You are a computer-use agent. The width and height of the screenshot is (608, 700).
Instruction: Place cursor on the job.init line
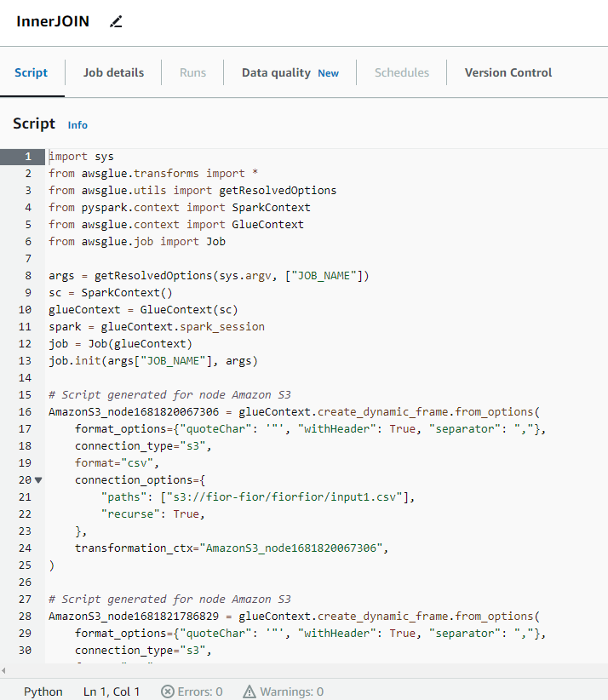pyautogui.click(x=153, y=360)
